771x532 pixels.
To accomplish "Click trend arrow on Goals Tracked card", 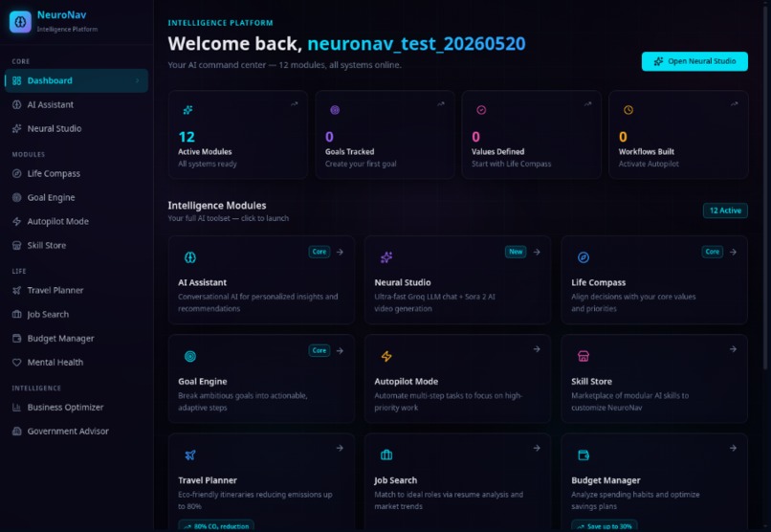I will click(441, 103).
